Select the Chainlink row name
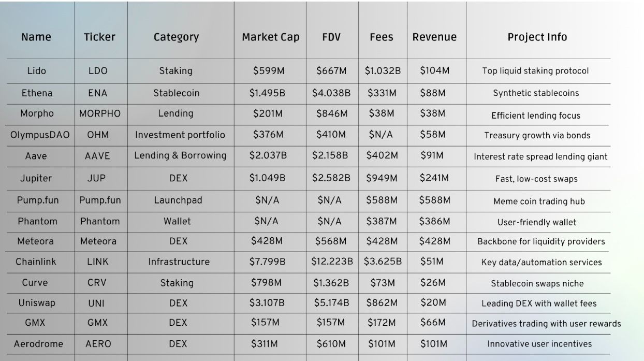Viewport: 644px width, 361px height. (35, 262)
